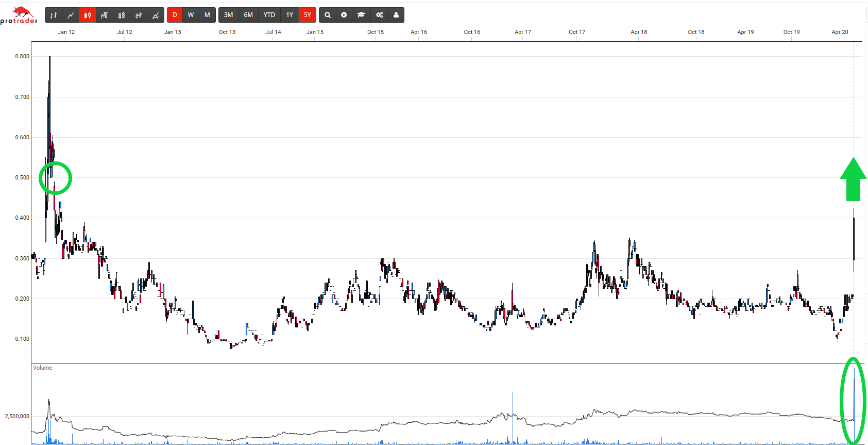868x445 pixels.
Task: Show the YTD time range
Action: click(x=269, y=15)
